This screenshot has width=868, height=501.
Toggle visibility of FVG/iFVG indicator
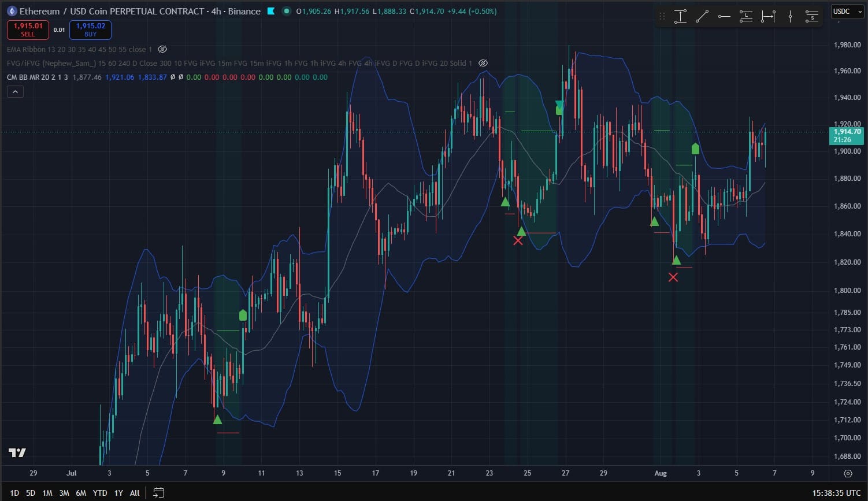(x=483, y=64)
